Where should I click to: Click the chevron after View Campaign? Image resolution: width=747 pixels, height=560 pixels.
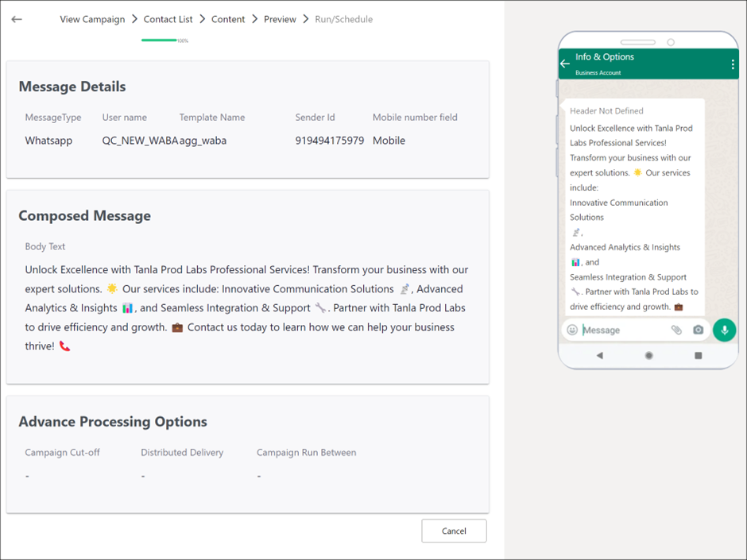(x=134, y=19)
